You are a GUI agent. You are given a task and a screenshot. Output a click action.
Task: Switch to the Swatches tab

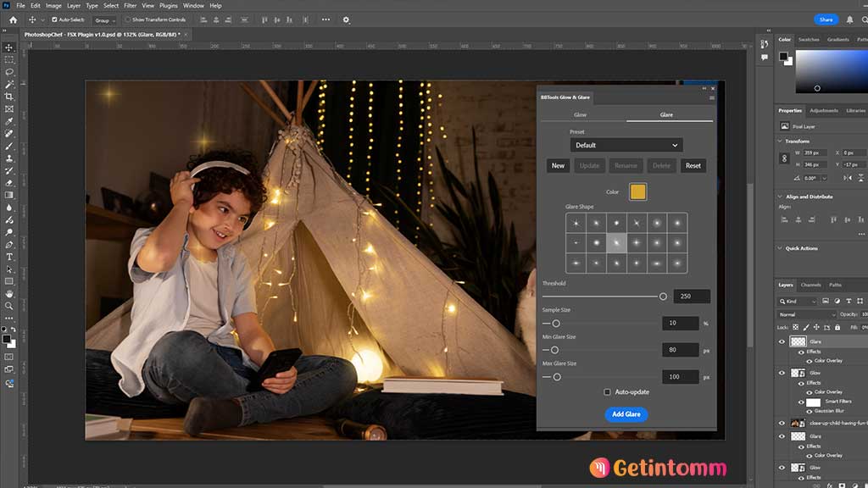coord(809,39)
